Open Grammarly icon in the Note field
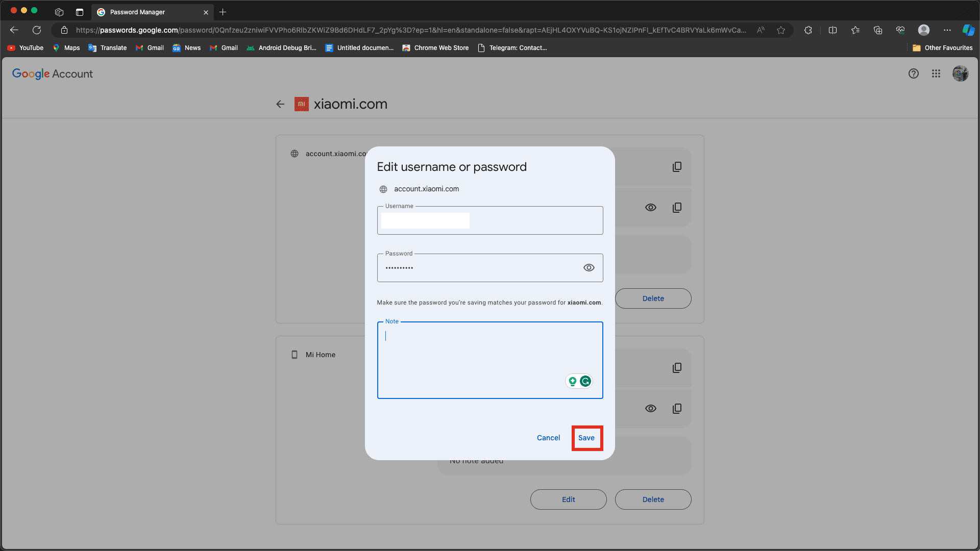 (x=585, y=381)
